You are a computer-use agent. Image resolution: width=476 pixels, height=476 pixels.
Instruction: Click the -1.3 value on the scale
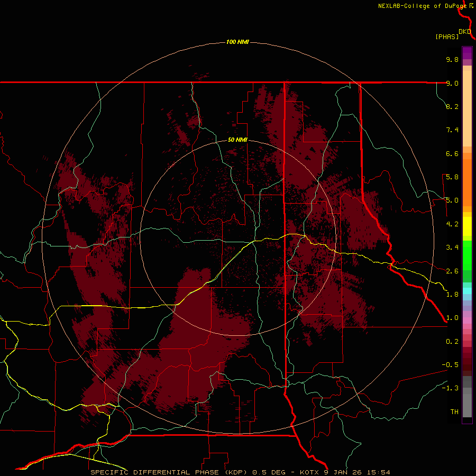450,388
